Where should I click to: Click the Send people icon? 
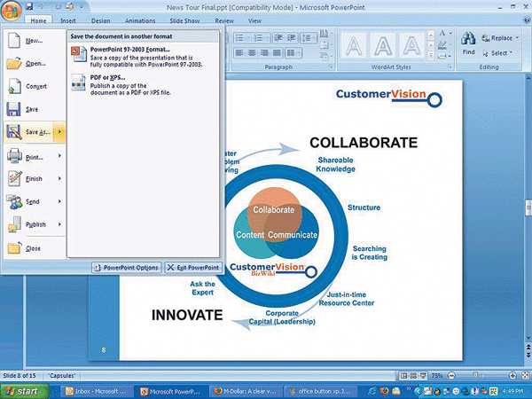click(14, 201)
